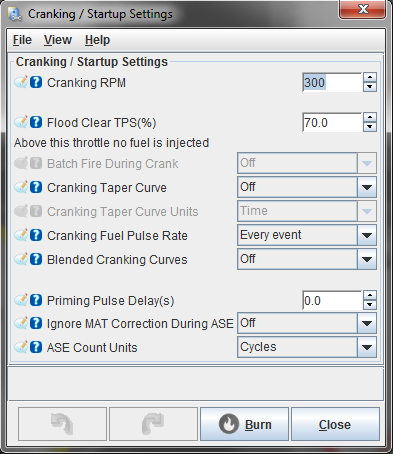Open help for ASE Count Units
Screen dimensions: 393x454
tap(36, 347)
